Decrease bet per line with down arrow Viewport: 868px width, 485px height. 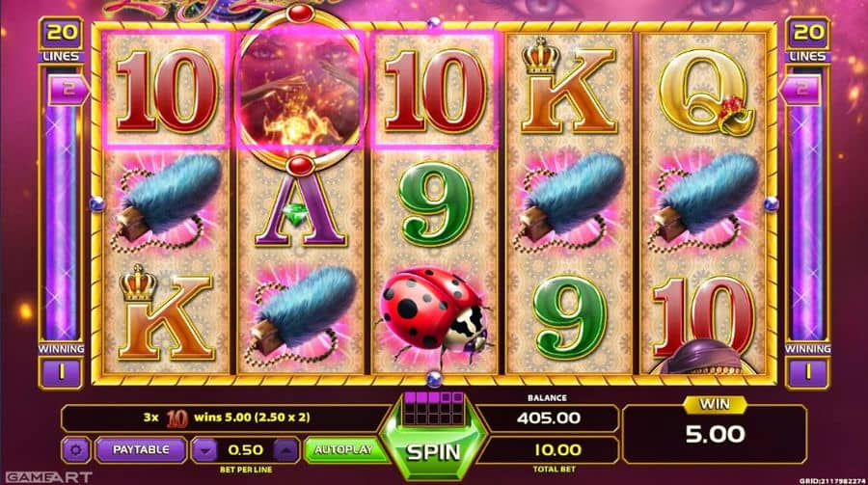pos(204,450)
